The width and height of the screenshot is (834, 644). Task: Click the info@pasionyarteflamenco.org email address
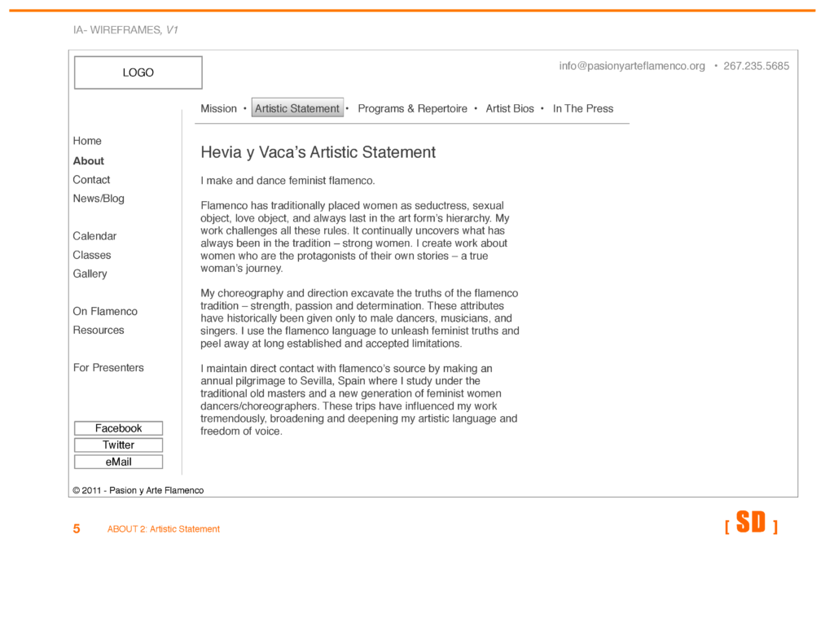coord(632,66)
